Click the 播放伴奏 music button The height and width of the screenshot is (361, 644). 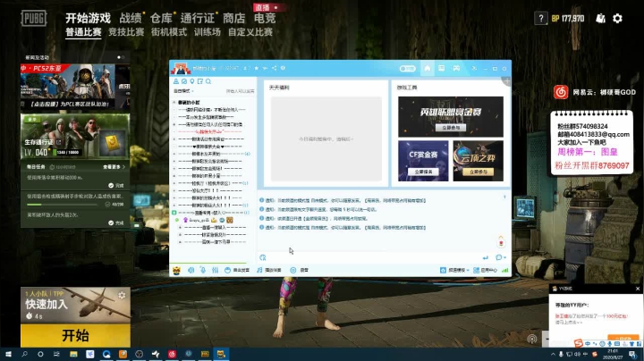[x=269, y=271]
